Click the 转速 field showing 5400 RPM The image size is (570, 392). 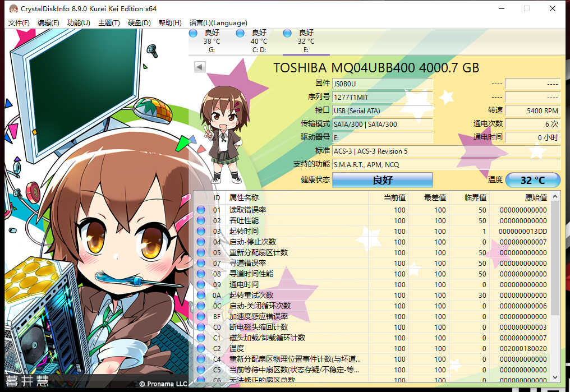coord(532,111)
